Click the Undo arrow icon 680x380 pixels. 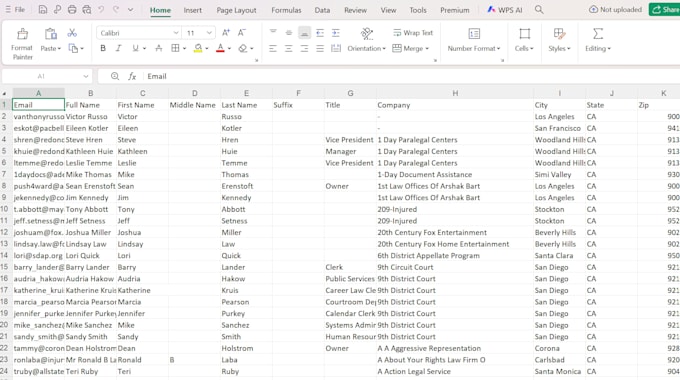pyautogui.click(x=101, y=10)
